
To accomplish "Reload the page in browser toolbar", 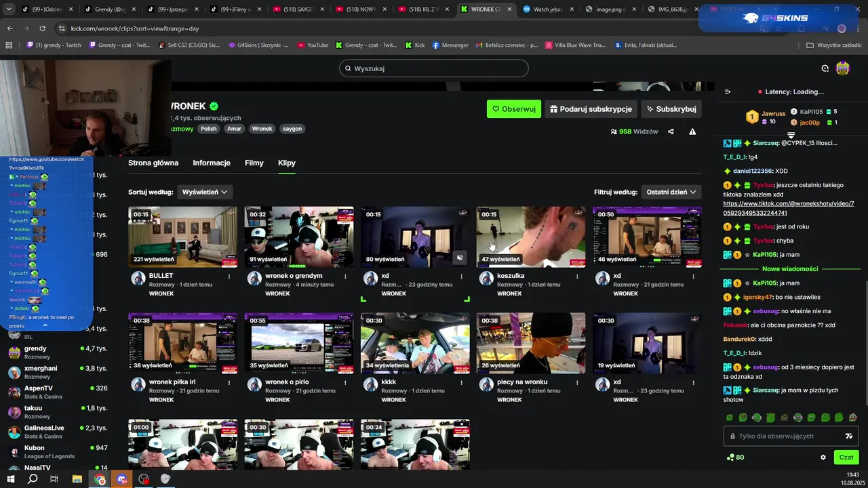I will 42,28.
